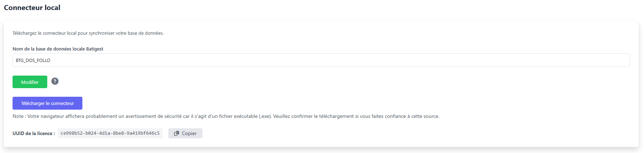
Task: Click the license UUID code value
Action: pyautogui.click(x=110, y=133)
